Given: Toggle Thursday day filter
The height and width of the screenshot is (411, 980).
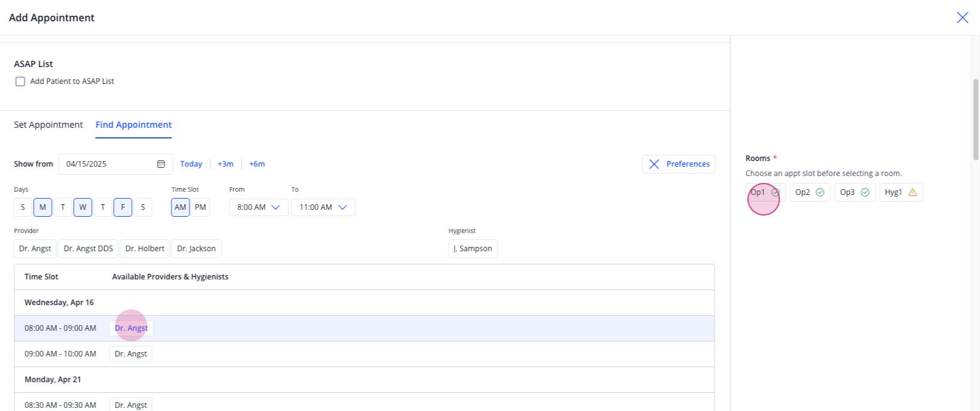Looking at the screenshot, I should 103,207.
